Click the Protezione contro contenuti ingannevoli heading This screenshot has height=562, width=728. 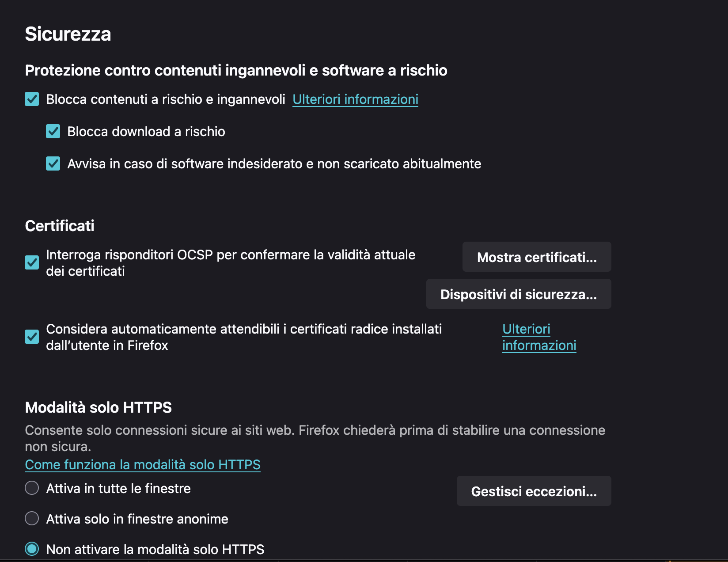pyautogui.click(x=236, y=70)
